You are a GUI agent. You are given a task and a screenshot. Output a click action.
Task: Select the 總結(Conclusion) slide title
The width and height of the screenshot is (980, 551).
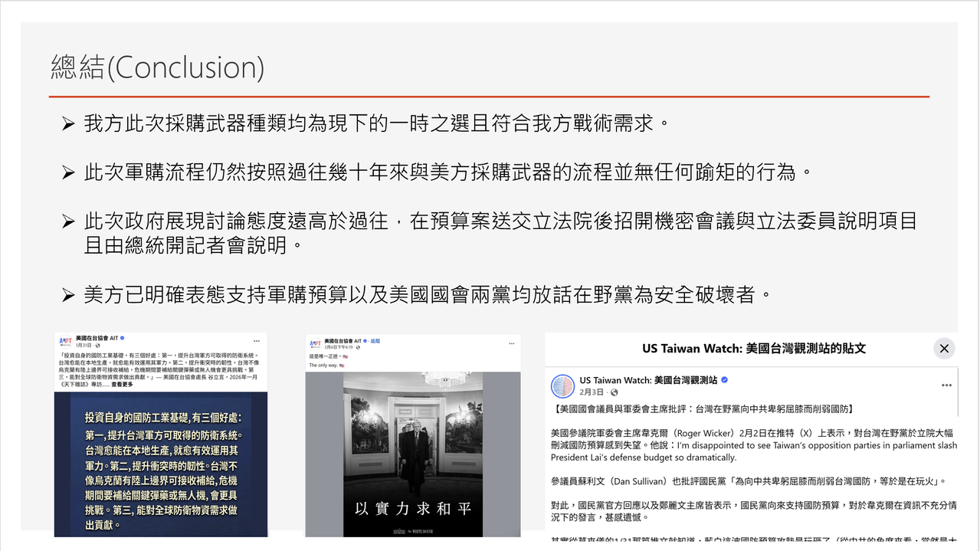[x=157, y=67]
